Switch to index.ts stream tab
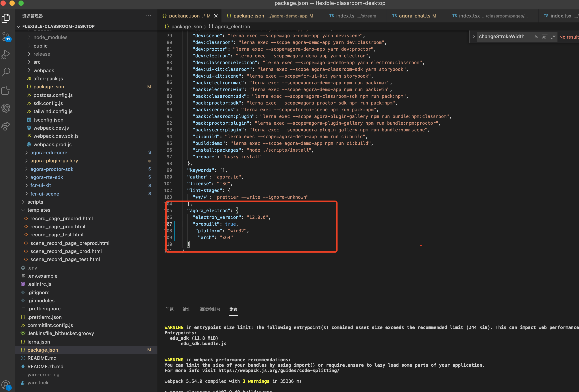This screenshot has height=392, width=579. click(x=355, y=16)
